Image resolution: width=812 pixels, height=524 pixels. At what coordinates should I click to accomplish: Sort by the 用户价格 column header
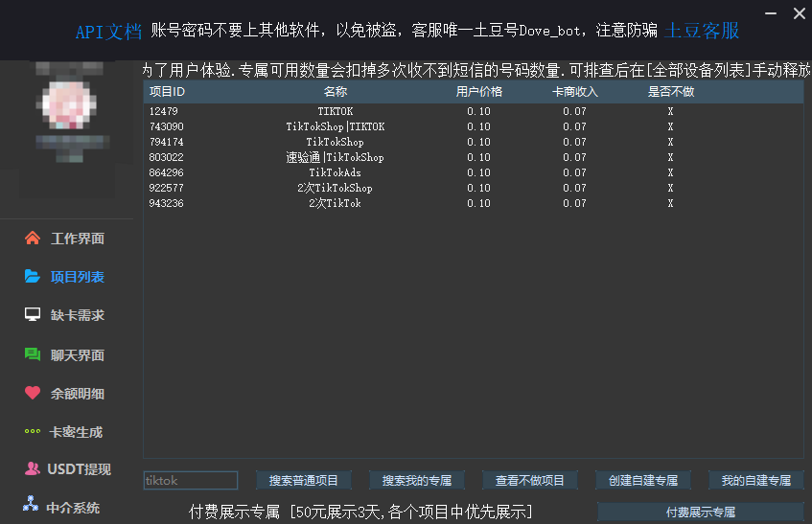click(x=479, y=92)
